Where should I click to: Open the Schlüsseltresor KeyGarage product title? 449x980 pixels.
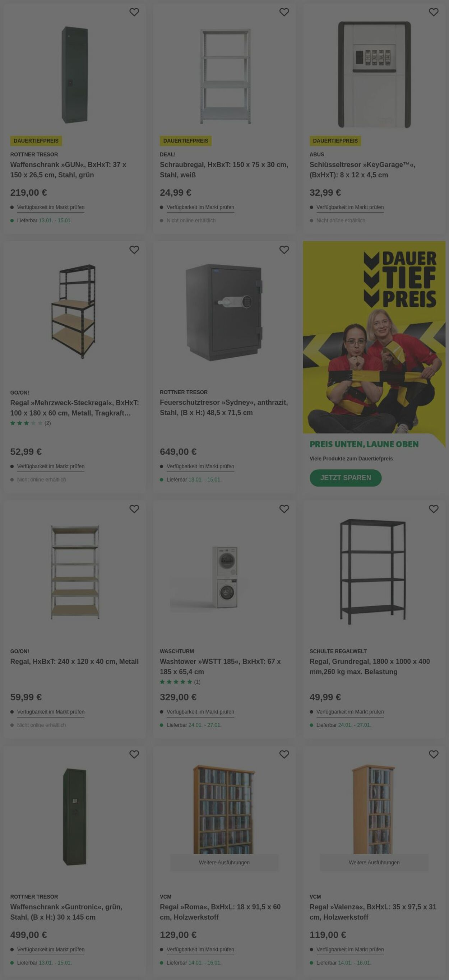362,169
